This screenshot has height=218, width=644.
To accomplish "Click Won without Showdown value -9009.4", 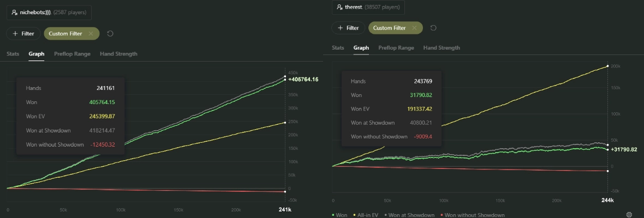I will (x=423, y=136).
